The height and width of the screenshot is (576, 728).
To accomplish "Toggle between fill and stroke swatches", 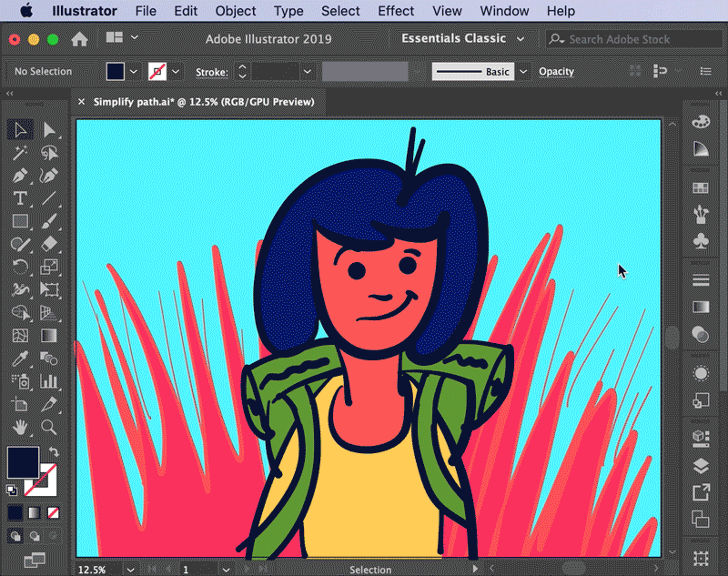I will point(54,451).
